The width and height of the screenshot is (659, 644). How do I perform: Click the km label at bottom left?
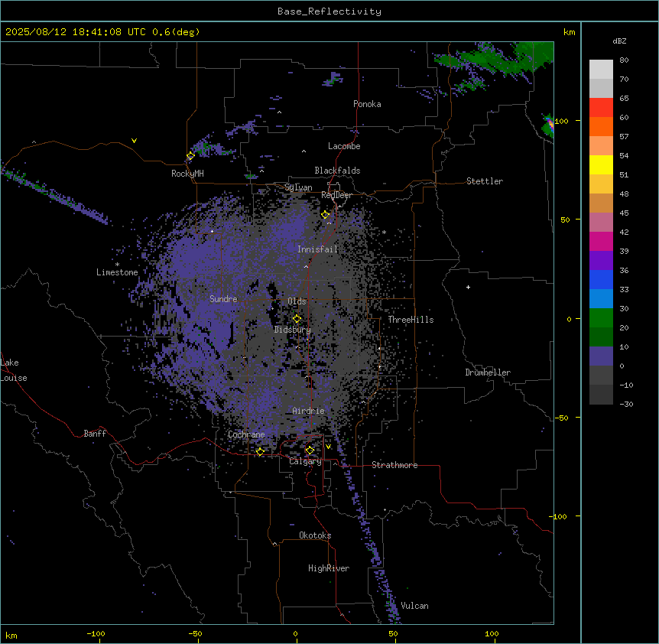[11, 635]
